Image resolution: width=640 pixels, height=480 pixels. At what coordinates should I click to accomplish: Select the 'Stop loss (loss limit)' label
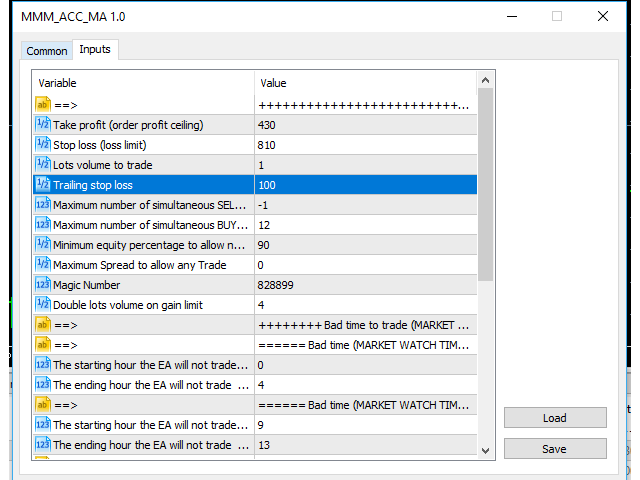click(100, 145)
